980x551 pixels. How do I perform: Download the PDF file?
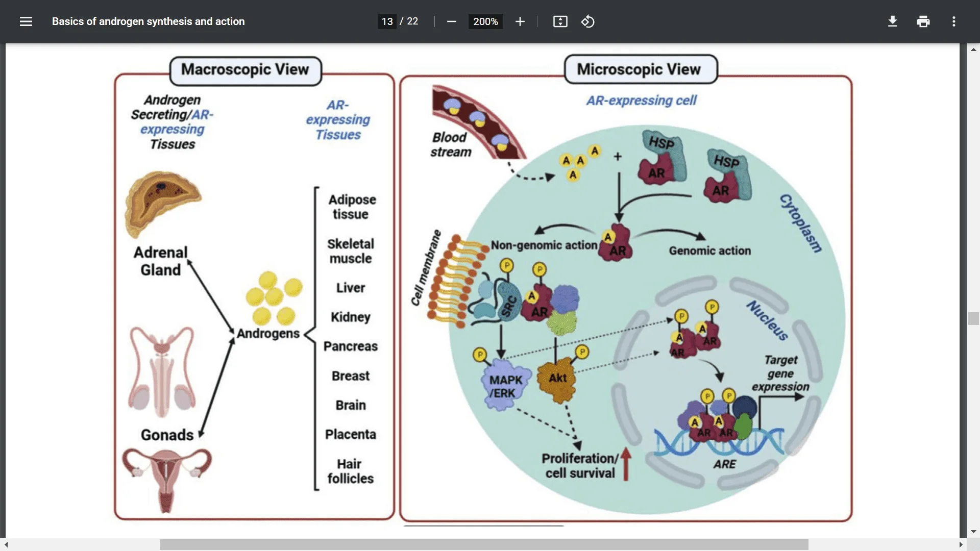point(892,21)
